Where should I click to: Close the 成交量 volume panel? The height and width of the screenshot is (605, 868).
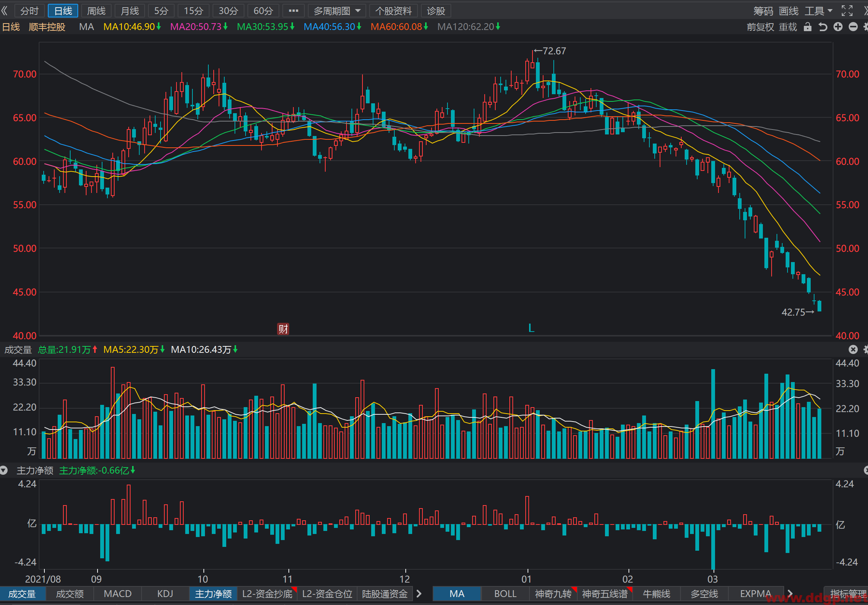tap(853, 349)
